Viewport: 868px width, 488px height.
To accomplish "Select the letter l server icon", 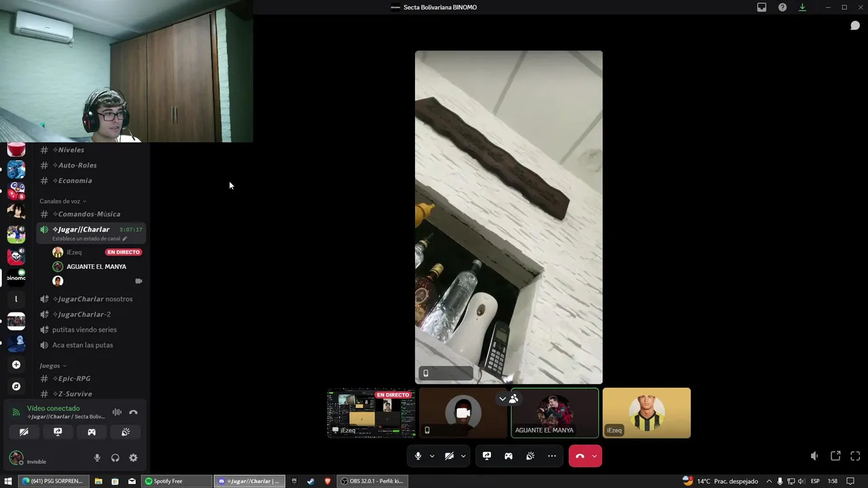I will pyautogui.click(x=16, y=299).
